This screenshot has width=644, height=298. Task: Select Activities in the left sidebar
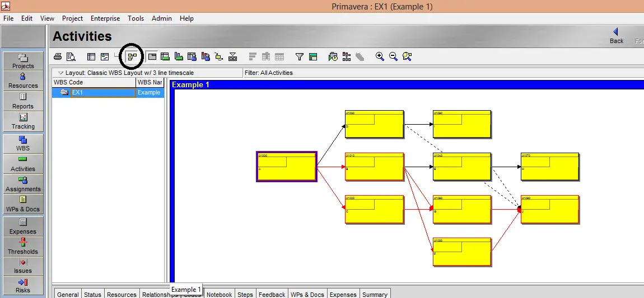[x=23, y=164]
